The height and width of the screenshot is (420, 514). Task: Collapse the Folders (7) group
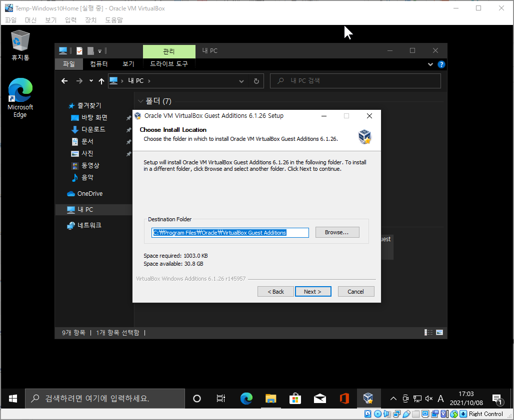[140, 101]
